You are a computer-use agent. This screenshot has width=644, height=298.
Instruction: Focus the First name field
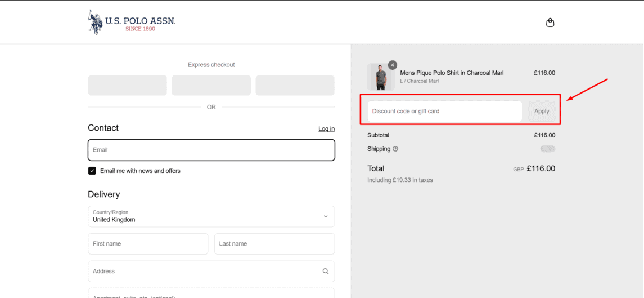click(x=148, y=244)
